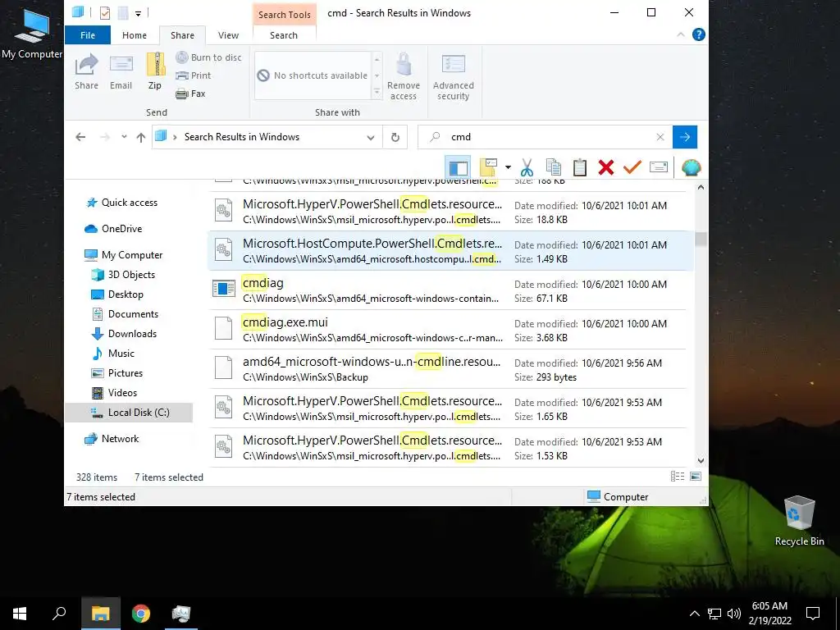Image resolution: width=840 pixels, height=630 pixels.
Task: Open the recent locations dropdown arrow
Action: (124, 137)
